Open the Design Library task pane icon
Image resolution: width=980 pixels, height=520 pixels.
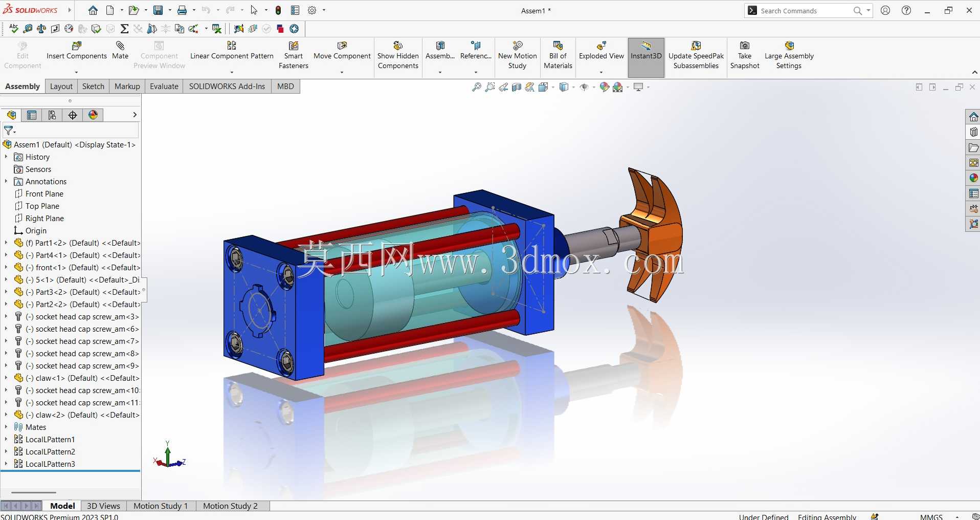tap(973, 132)
